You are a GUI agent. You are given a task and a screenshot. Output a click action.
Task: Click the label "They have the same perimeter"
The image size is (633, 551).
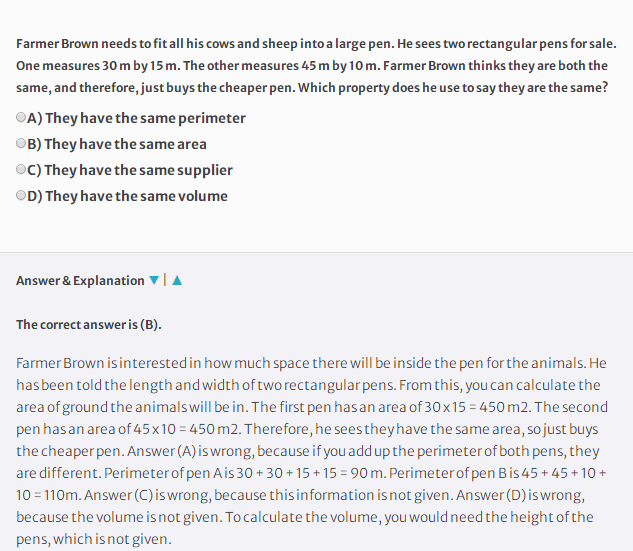click(x=145, y=118)
